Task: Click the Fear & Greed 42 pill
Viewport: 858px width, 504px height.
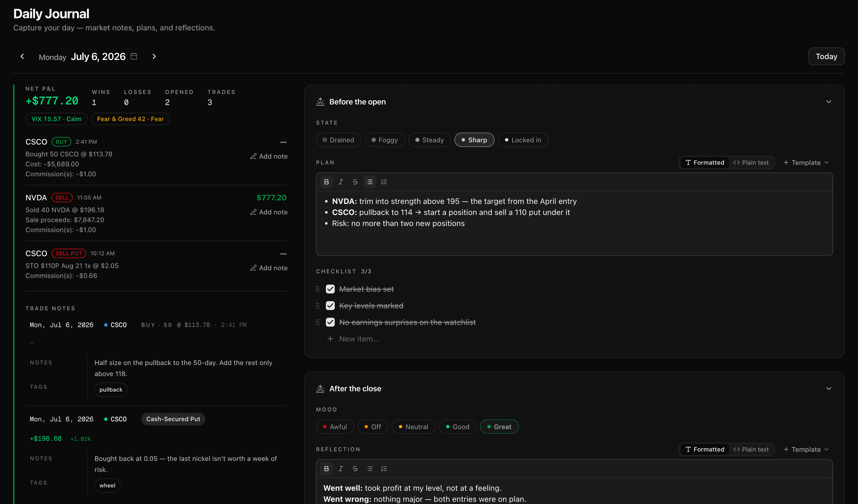Action: click(130, 119)
